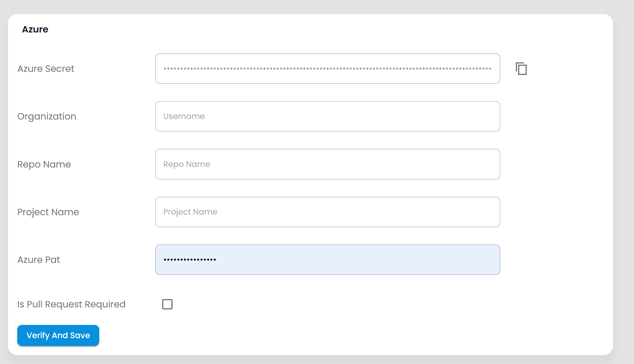This screenshot has height=364, width=634.
Task: Click the Azure Pat label
Action: 39,260
